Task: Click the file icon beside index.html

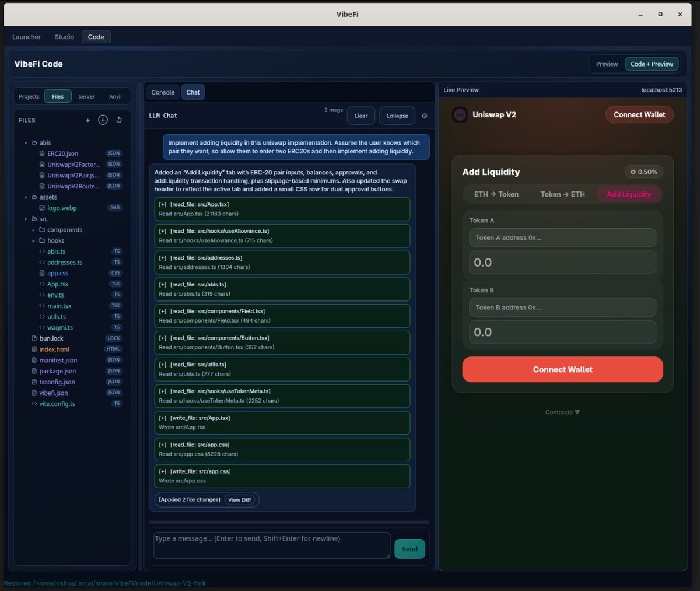Action: [x=34, y=349]
